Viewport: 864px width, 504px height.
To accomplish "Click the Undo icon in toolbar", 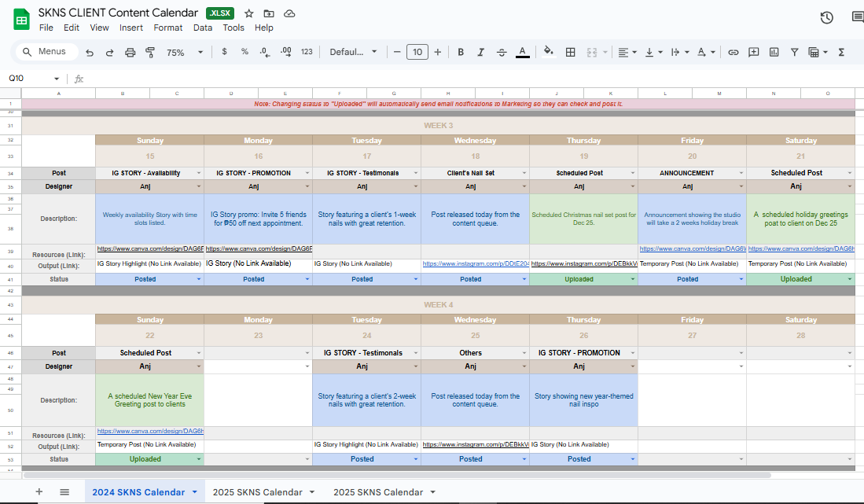I will [x=90, y=52].
